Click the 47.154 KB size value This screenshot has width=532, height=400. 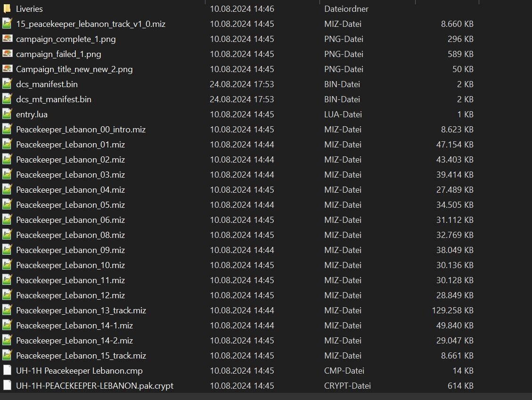(455, 145)
